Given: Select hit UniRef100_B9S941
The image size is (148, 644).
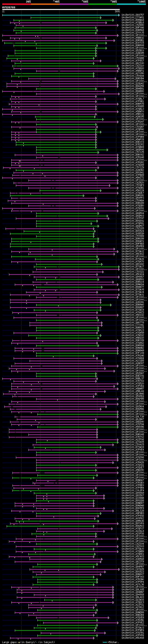Looking at the screenshot, I should click(133, 173).
